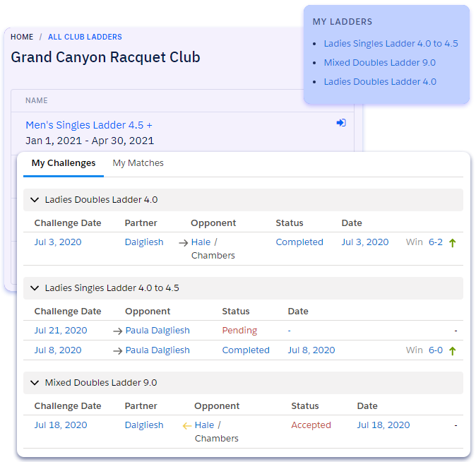The width and height of the screenshot is (476, 462).
Task: Click the join ladder icon beside Men's Singles
Action: 341,123
